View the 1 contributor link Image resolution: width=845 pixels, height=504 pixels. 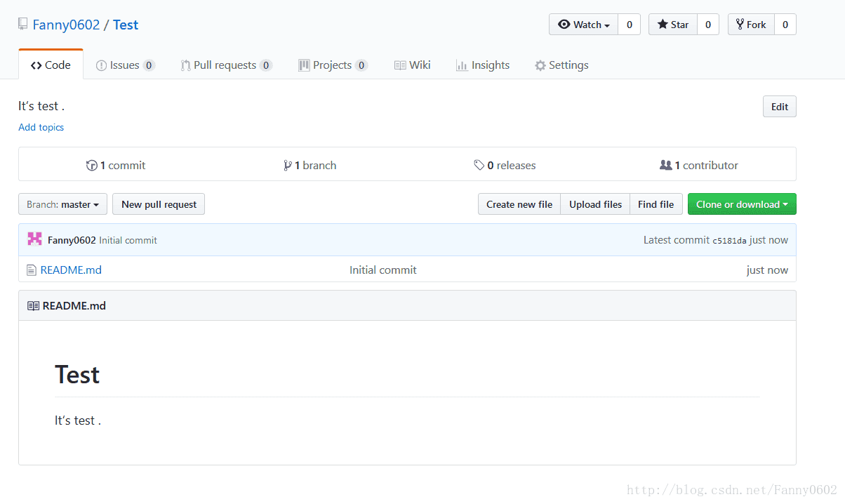(699, 166)
